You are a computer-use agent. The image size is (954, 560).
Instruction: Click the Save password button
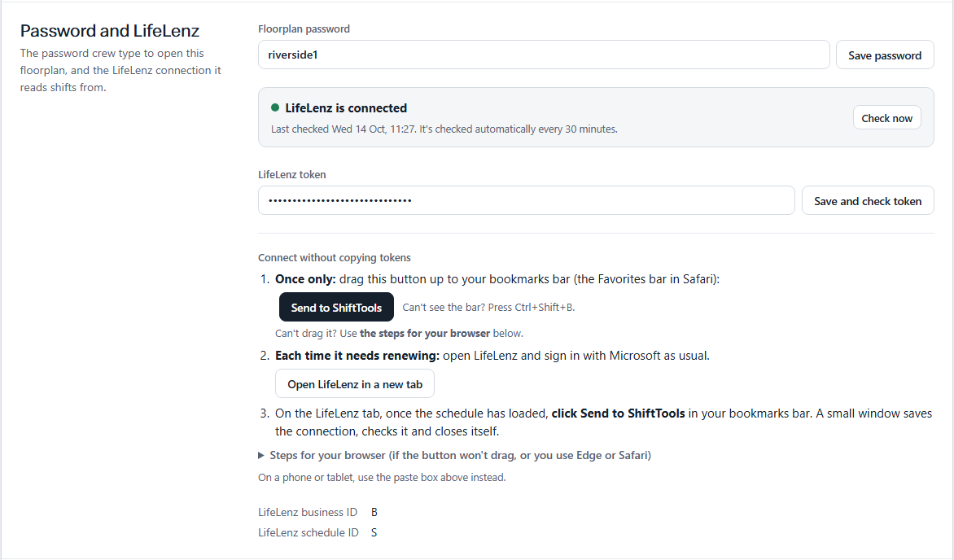885,55
